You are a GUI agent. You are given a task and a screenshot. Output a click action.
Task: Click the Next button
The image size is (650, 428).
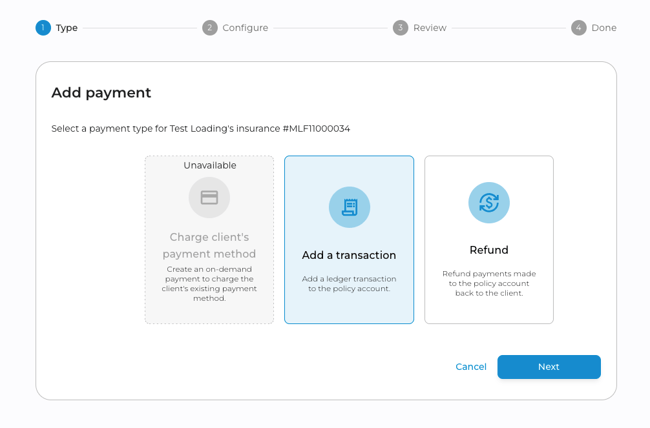pyautogui.click(x=549, y=367)
